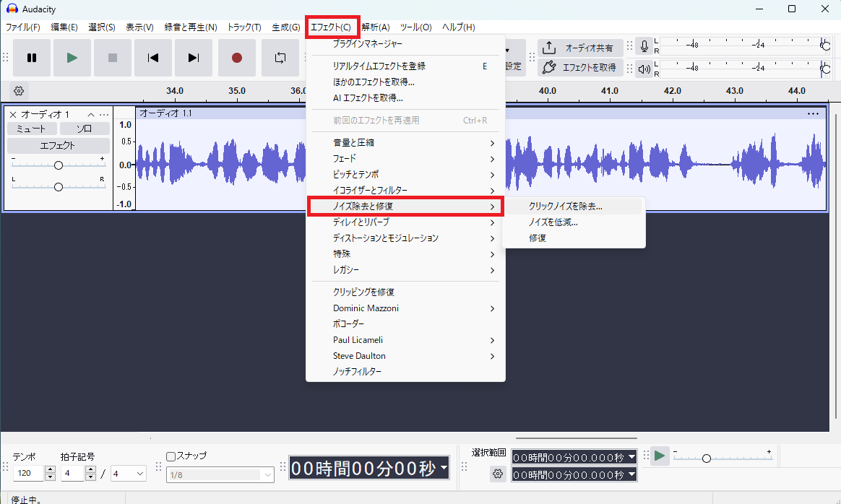Skip to start of the project
This screenshot has height=504, width=841.
pos(153,58)
